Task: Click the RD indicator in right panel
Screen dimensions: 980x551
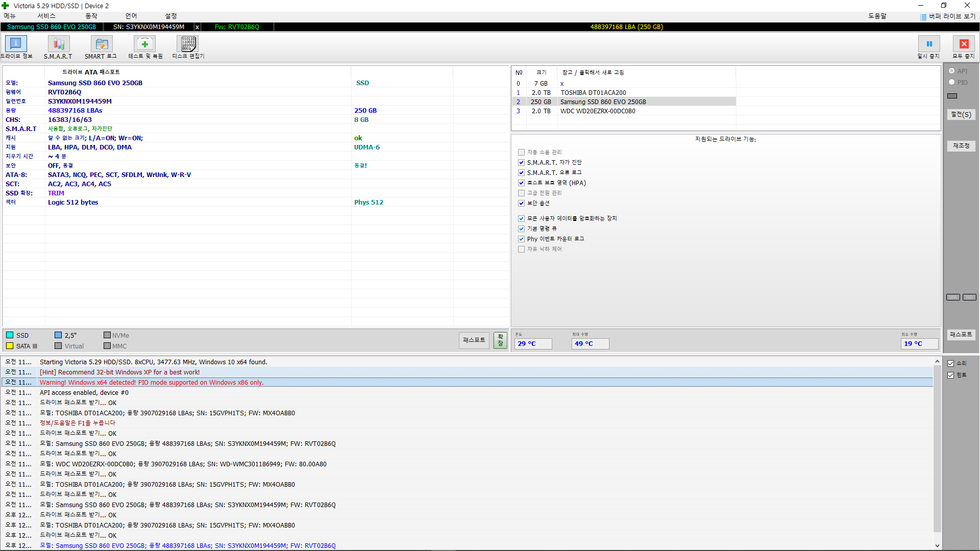Action: 969,297
